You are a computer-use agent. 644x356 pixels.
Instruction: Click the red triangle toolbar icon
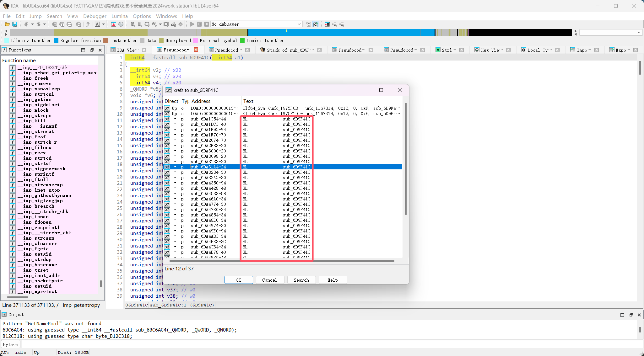[114, 24]
